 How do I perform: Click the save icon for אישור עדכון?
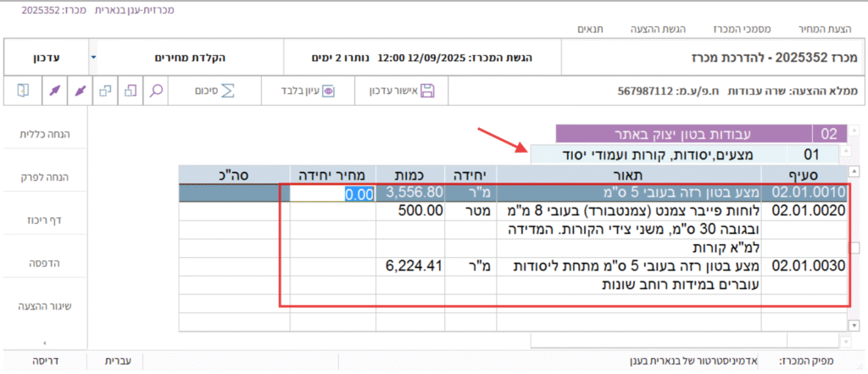tap(426, 90)
